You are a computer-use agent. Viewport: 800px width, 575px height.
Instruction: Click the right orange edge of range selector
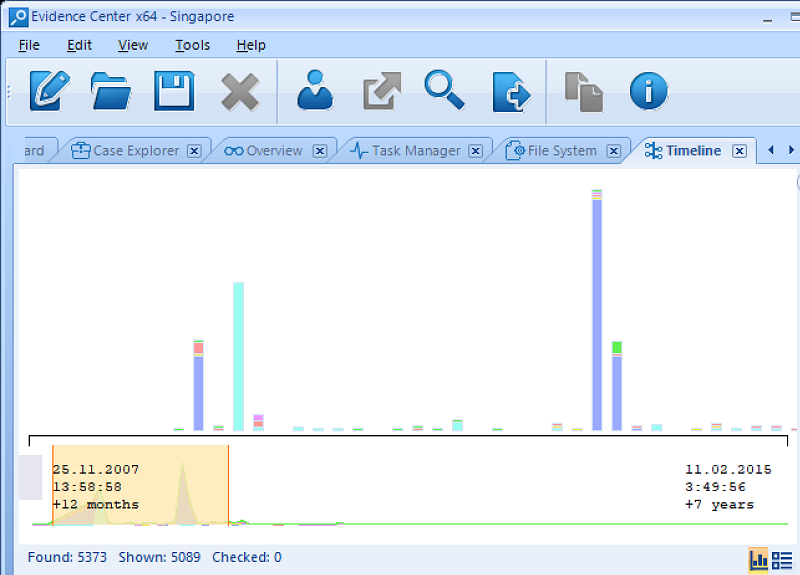pos(228,485)
